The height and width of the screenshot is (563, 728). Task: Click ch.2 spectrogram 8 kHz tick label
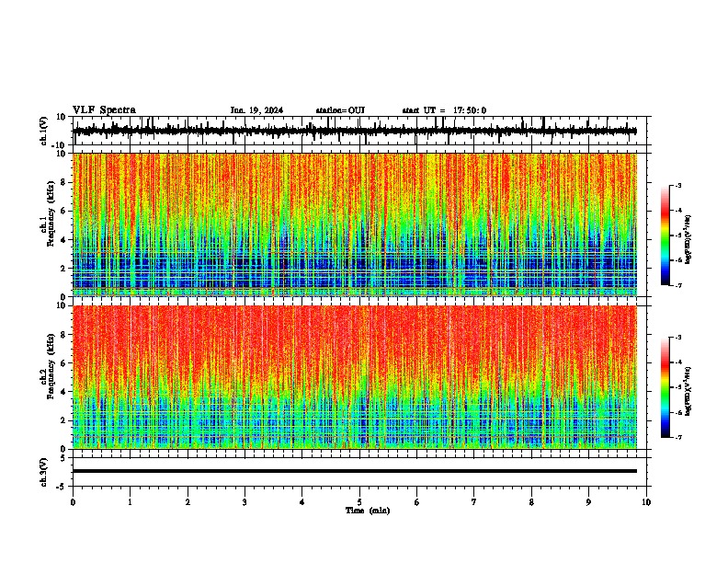pos(64,335)
